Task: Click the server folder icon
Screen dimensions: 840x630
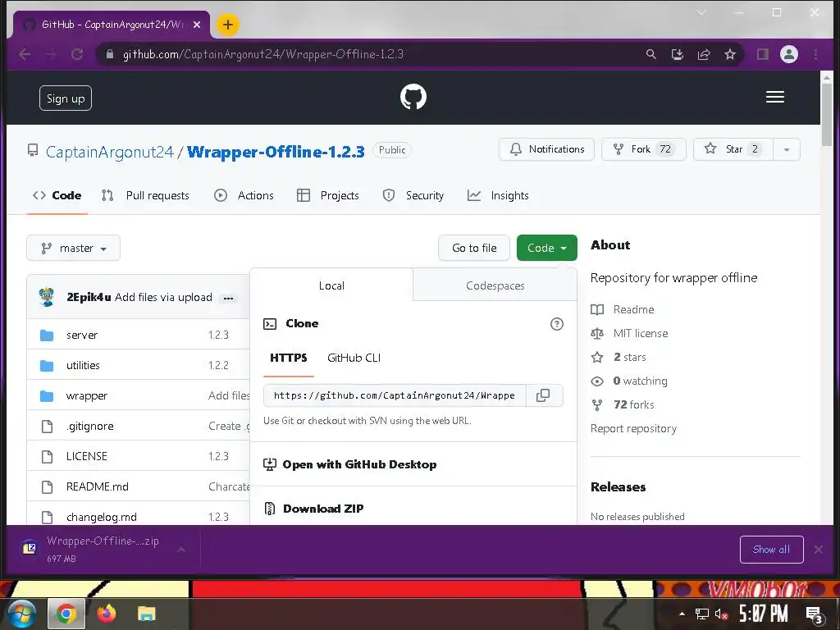Action: click(47, 336)
